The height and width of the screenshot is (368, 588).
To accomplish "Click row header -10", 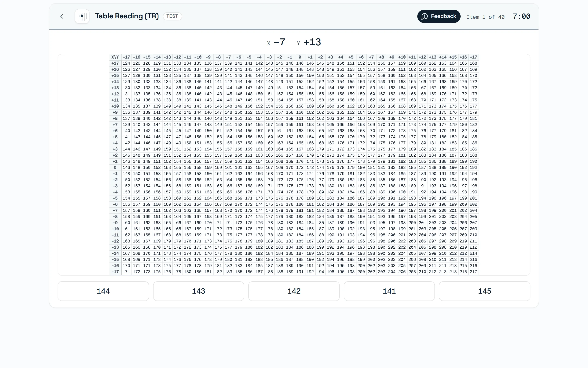I will (115, 229).
